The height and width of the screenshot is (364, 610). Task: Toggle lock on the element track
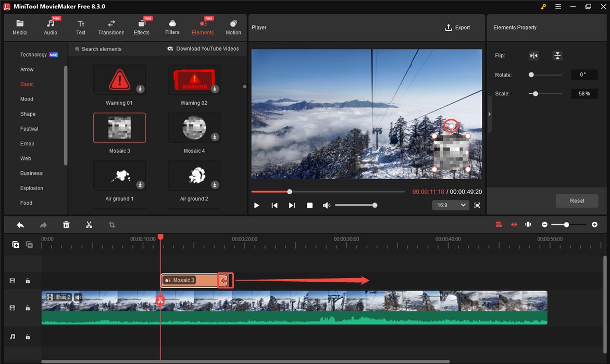point(28,281)
